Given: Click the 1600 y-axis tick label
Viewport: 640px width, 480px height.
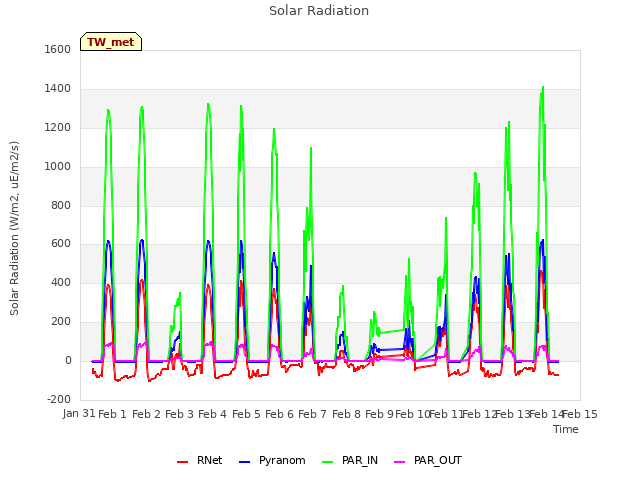Looking at the screenshot, I should point(58,50).
